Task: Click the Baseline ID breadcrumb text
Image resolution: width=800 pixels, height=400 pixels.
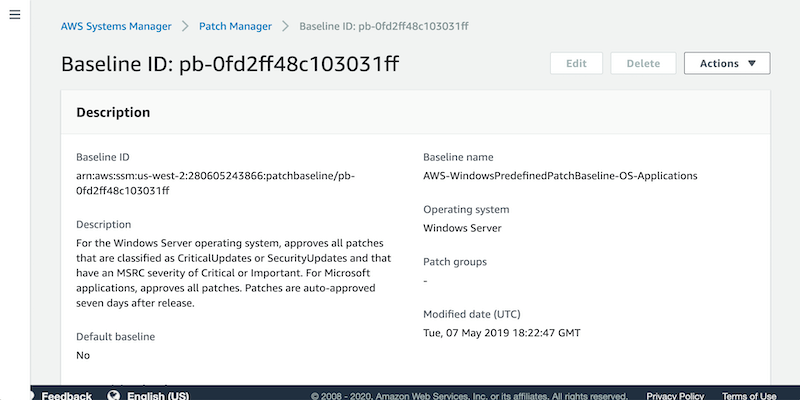Action: click(384, 27)
